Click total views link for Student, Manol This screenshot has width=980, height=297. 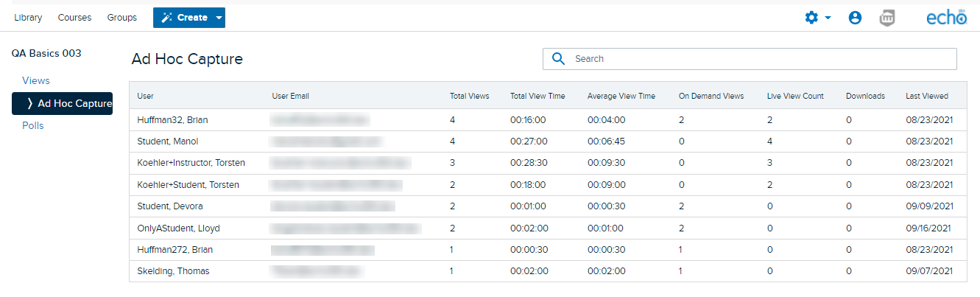453,141
